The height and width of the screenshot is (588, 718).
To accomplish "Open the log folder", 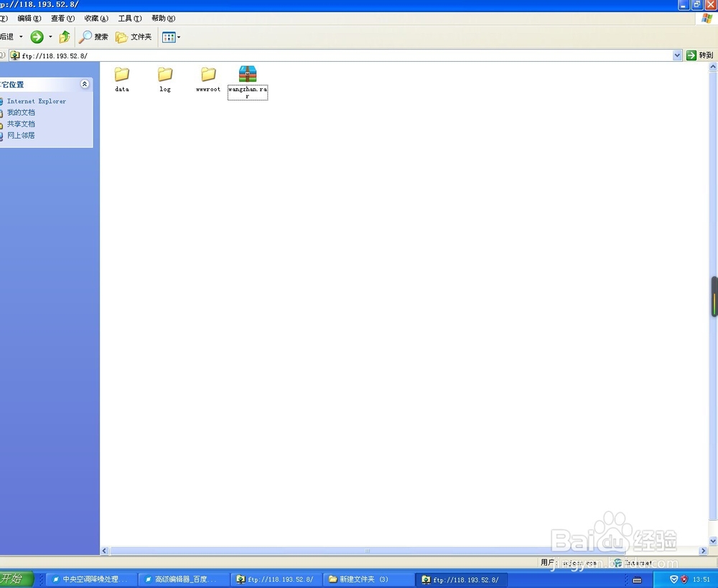I will [165, 79].
